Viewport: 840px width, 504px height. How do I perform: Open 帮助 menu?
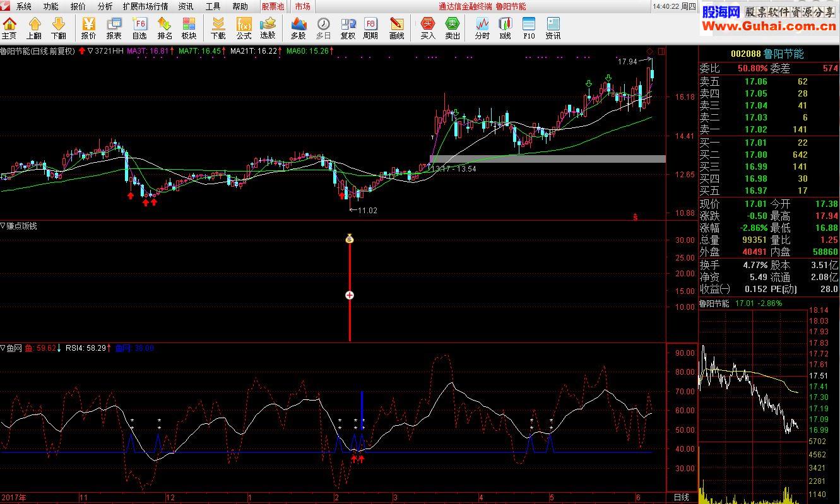pos(240,6)
